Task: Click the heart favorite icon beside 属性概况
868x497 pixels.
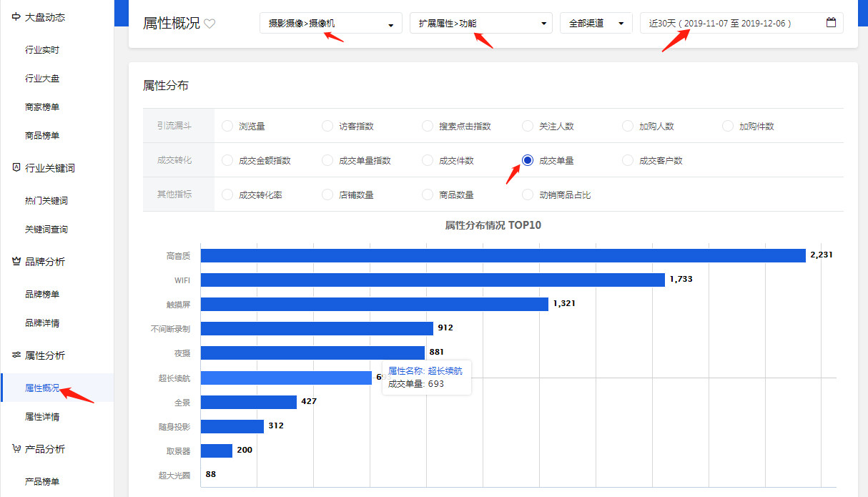Action: (x=209, y=24)
